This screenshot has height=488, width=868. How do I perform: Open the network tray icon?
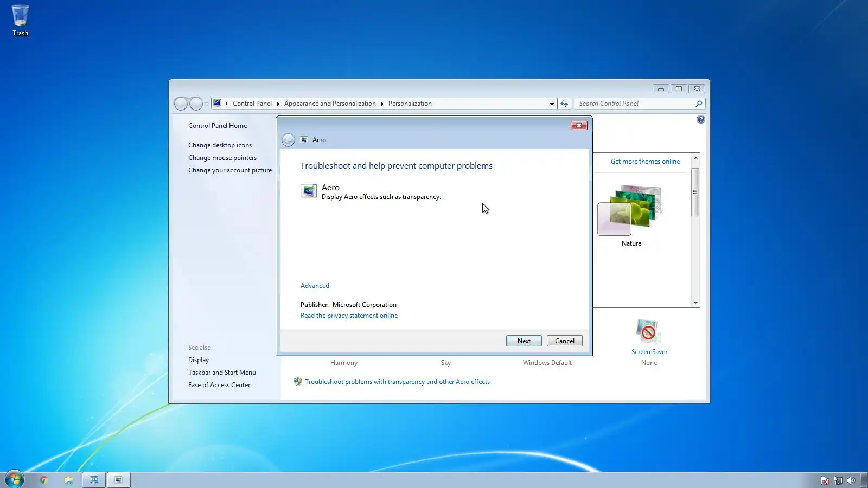pos(838,480)
